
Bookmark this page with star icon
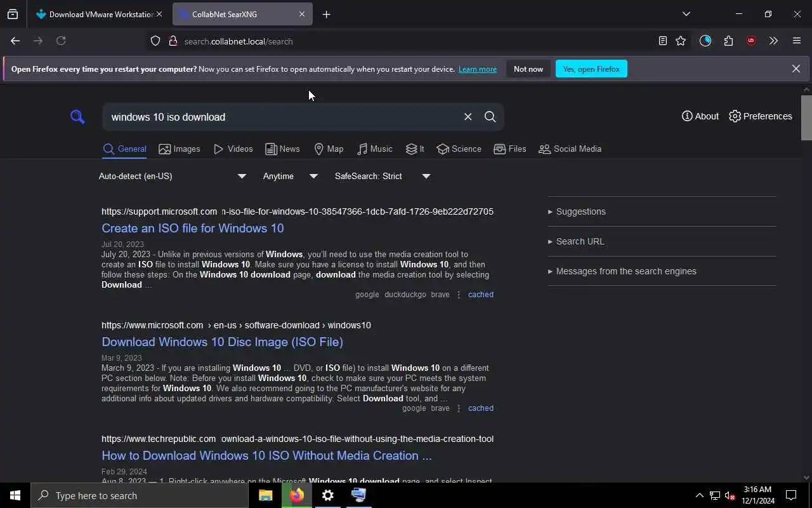[681, 41]
